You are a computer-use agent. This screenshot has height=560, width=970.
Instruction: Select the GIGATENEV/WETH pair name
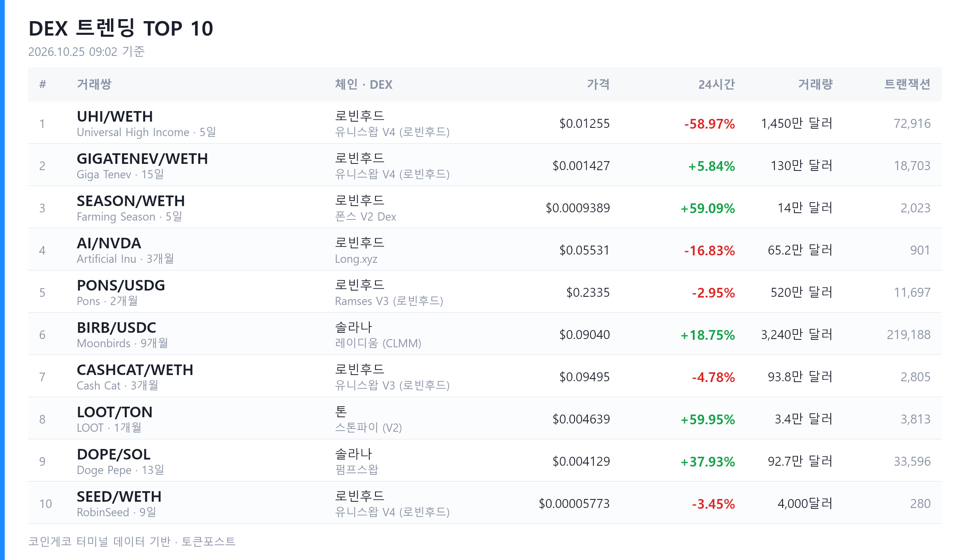pos(142,159)
